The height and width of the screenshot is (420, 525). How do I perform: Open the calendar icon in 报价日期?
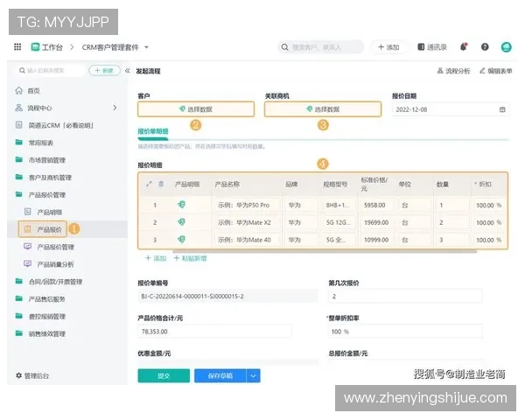pyautogui.click(x=502, y=109)
